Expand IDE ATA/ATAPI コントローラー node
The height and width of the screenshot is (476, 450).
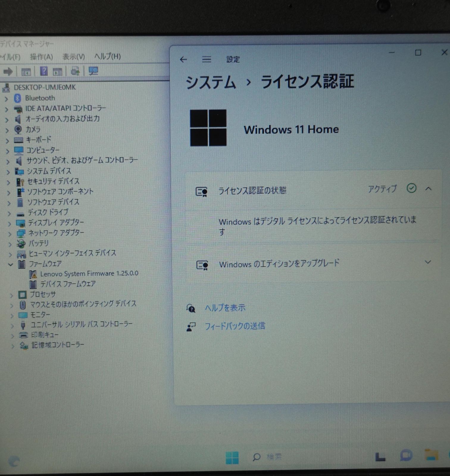coord(7,109)
